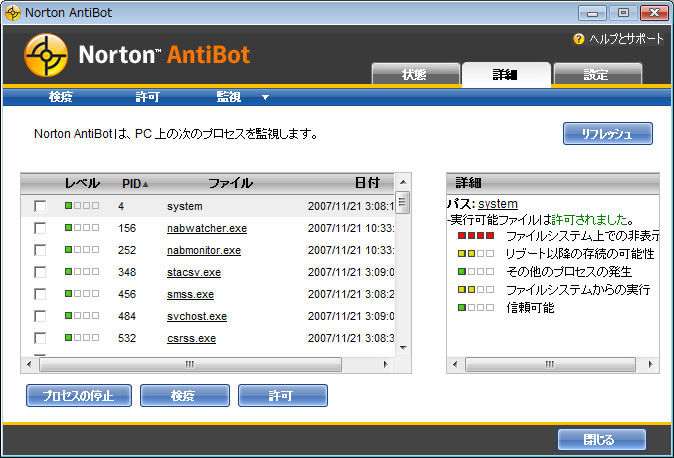674x458 pixels.
Task: Open the nabmonitor.exe file link
Action: [203, 250]
